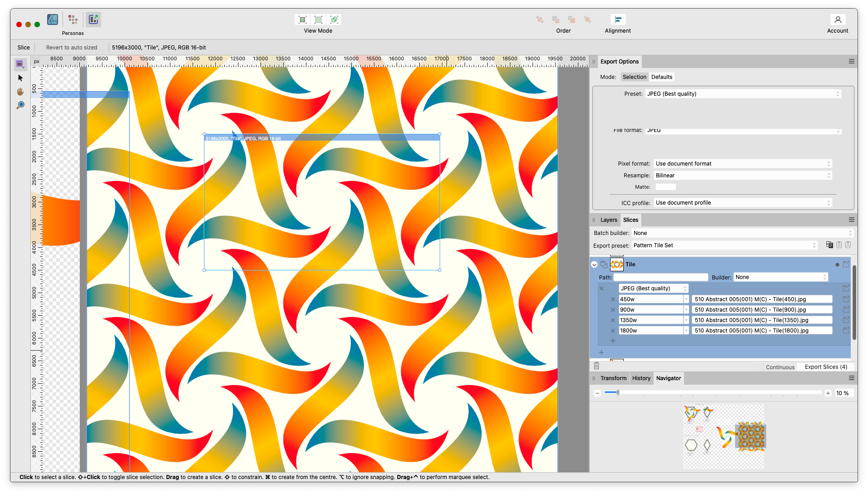Open the Export preset Pattern Tile Set dropdown

(x=724, y=245)
